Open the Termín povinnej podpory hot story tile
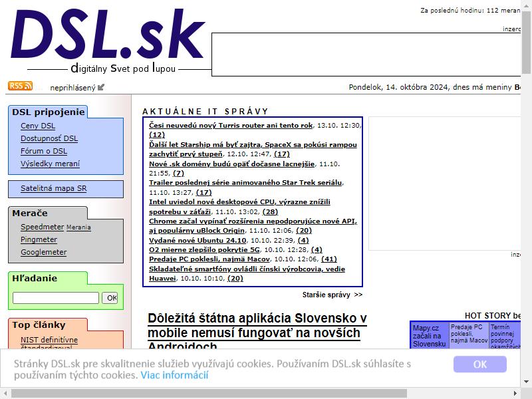532x399 pixels. tap(505, 336)
